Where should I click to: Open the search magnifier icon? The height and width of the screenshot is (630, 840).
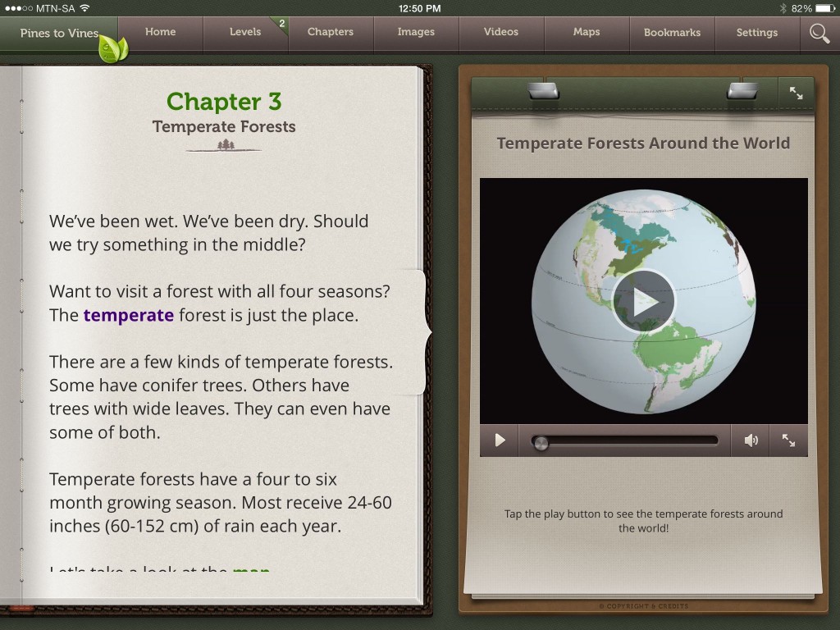(819, 33)
